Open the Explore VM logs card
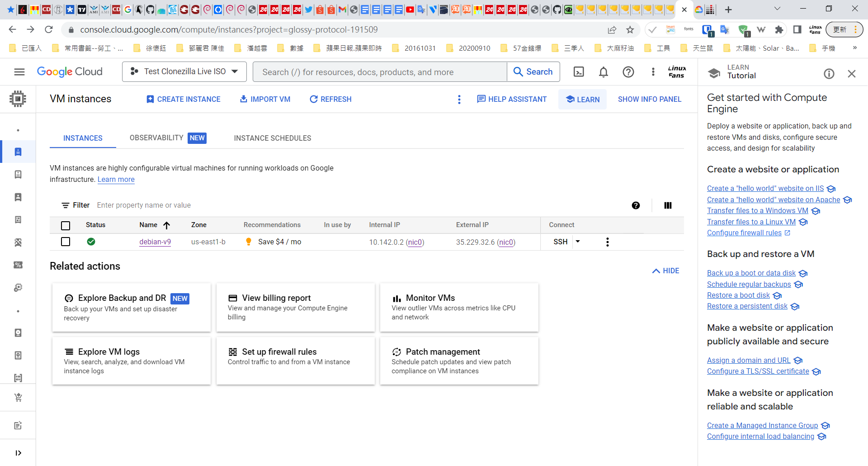The image size is (868, 466). (x=132, y=361)
